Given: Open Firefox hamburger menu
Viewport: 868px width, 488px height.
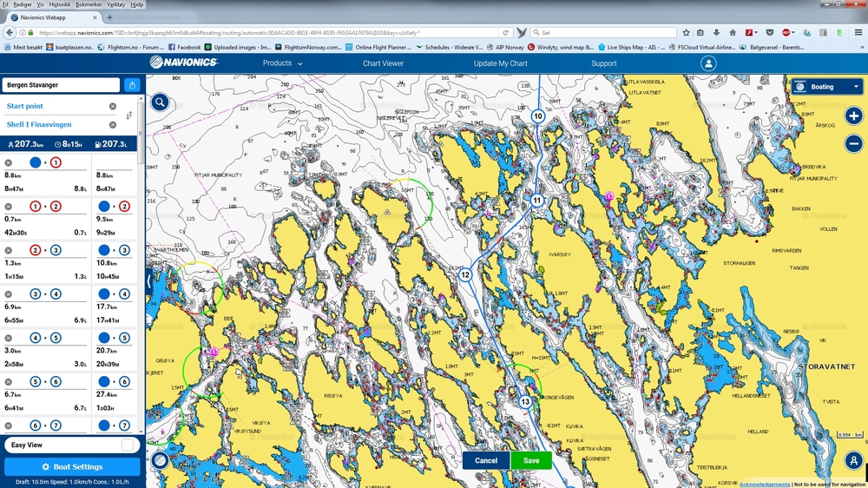Looking at the screenshot, I should [858, 33].
